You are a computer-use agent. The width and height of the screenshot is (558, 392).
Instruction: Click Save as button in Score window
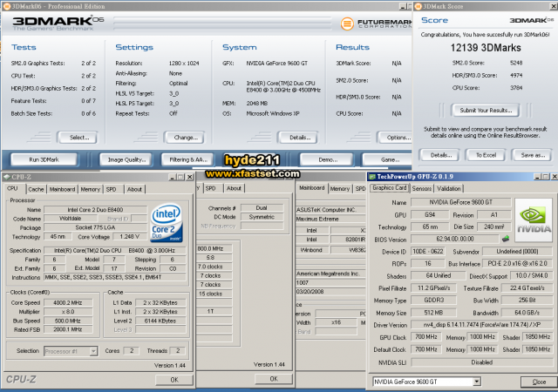click(x=533, y=155)
